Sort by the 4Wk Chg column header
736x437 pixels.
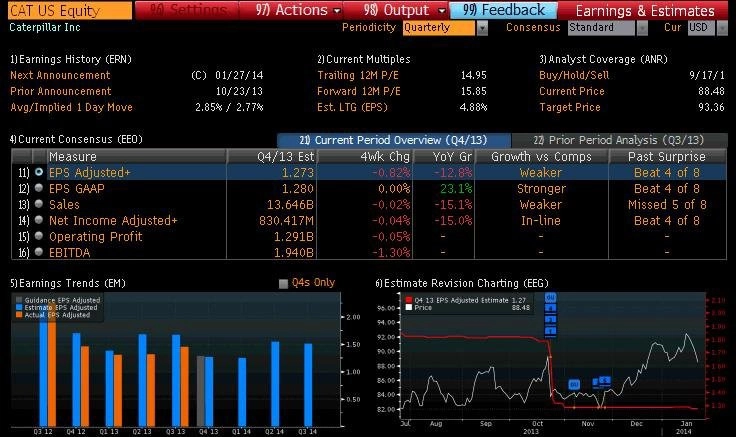click(365, 156)
